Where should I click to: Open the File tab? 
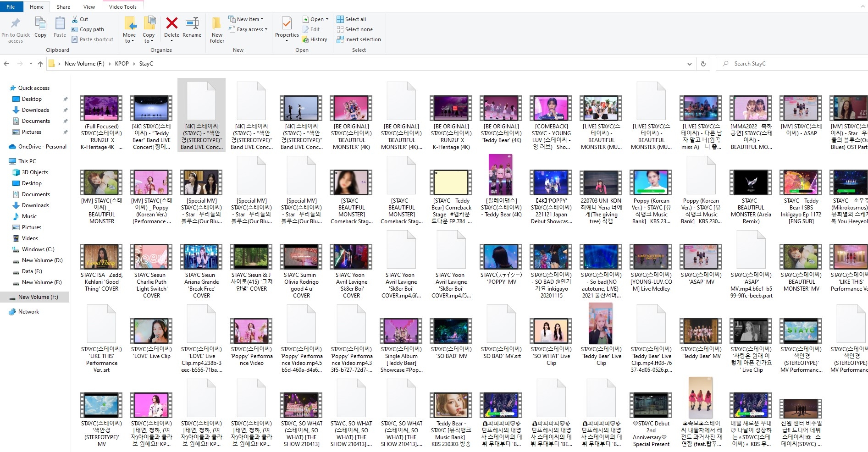pyautogui.click(x=11, y=7)
